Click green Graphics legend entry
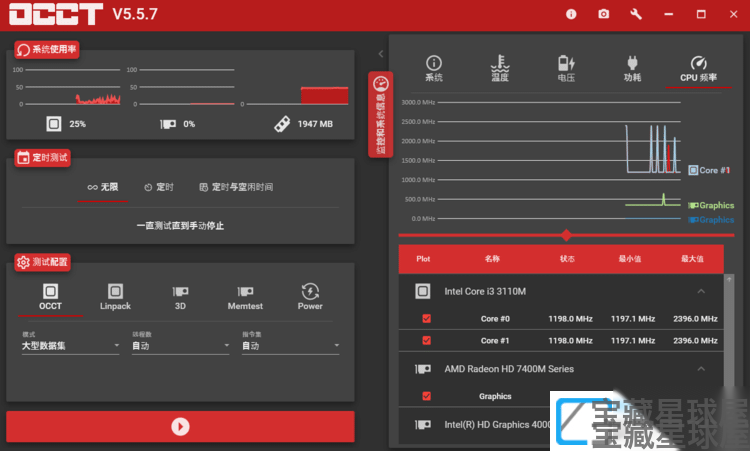750x451 pixels. click(711, 205)
